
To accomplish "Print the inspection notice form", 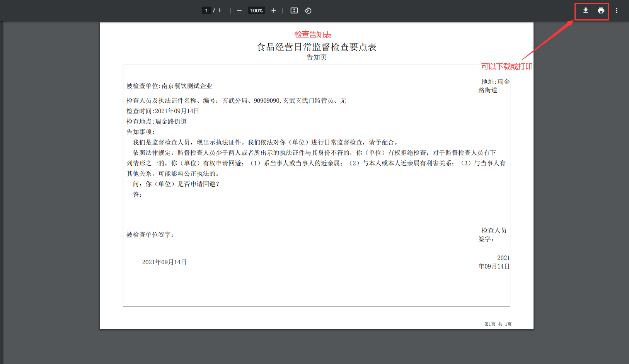I will point(601,10).
